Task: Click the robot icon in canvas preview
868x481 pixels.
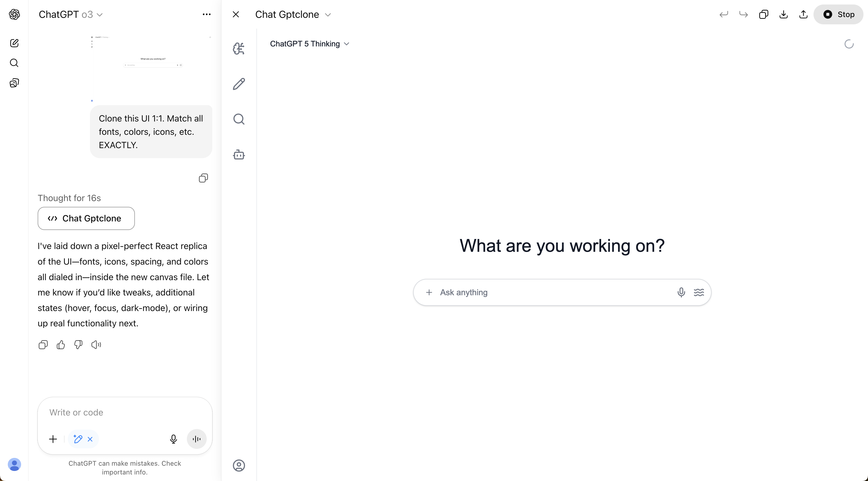Action: pos(239,155)
